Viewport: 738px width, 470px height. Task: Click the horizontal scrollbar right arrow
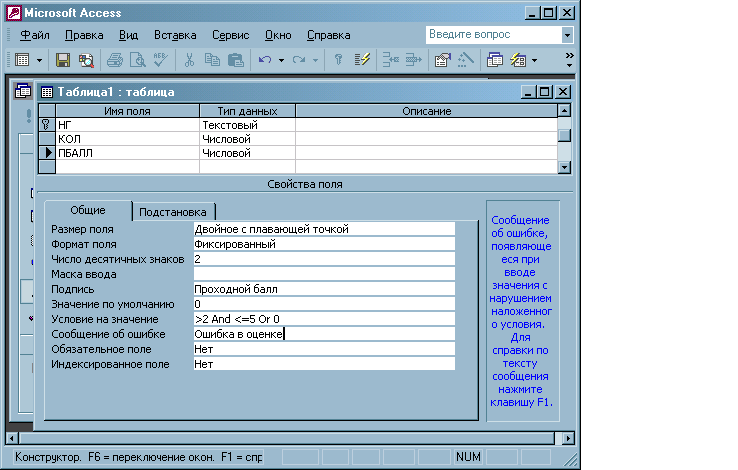click(x=569, y=438)
